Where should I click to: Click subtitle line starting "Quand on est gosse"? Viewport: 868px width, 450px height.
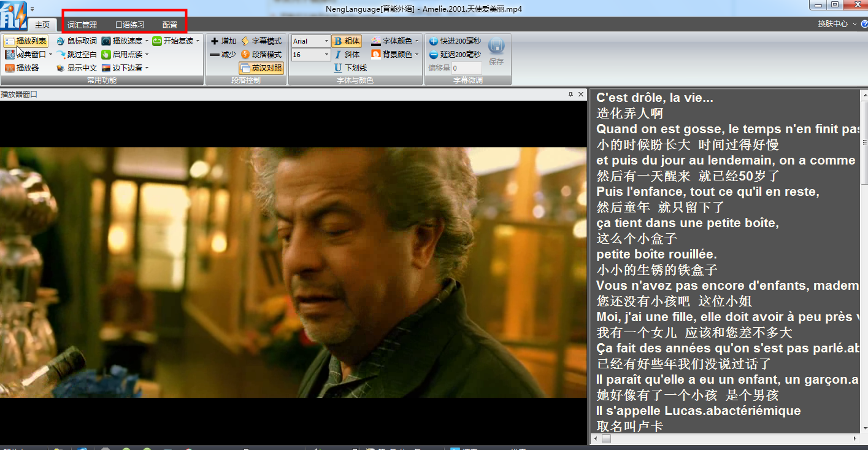click(728, 129)
